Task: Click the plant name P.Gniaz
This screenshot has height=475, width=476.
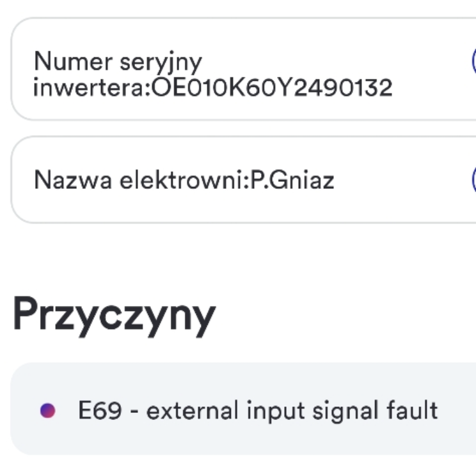Action: click(x=292, y=180)
